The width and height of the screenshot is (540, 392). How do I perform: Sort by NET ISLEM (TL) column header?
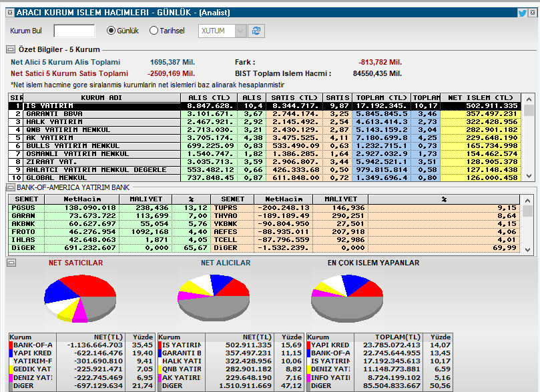[x=481, y=97]
